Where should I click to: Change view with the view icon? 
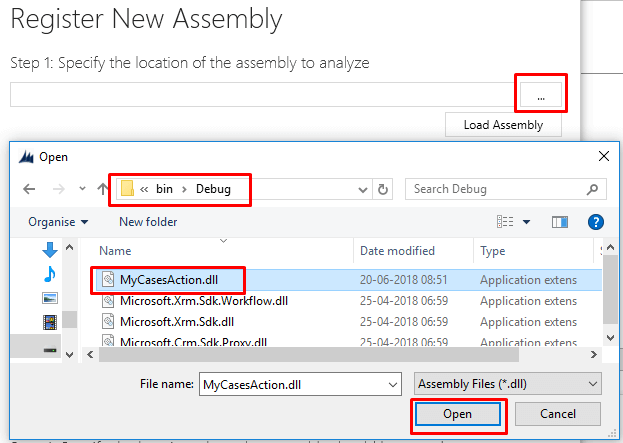pyautogui.click(x=505, y=221)
